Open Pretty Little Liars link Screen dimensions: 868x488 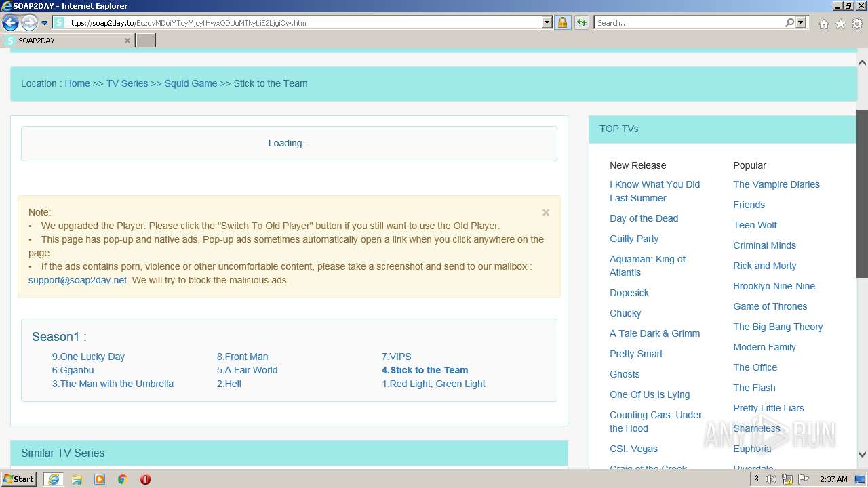[768, 408]
